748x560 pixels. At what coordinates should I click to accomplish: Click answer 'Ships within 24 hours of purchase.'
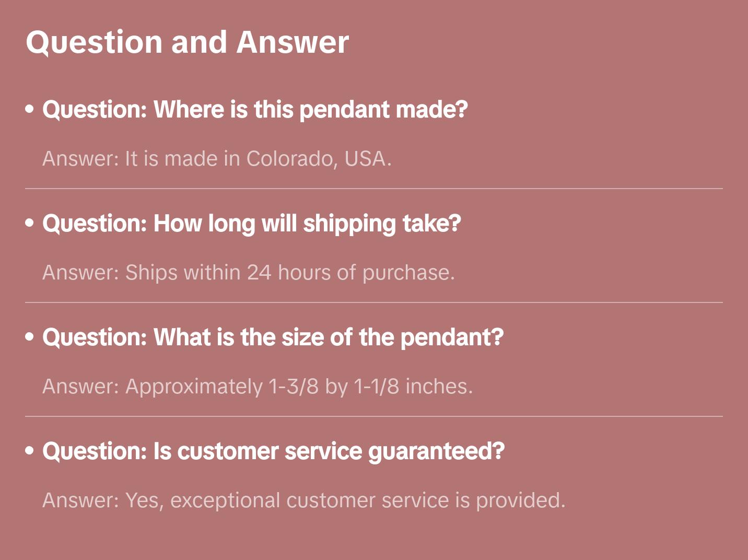(248, 273)
